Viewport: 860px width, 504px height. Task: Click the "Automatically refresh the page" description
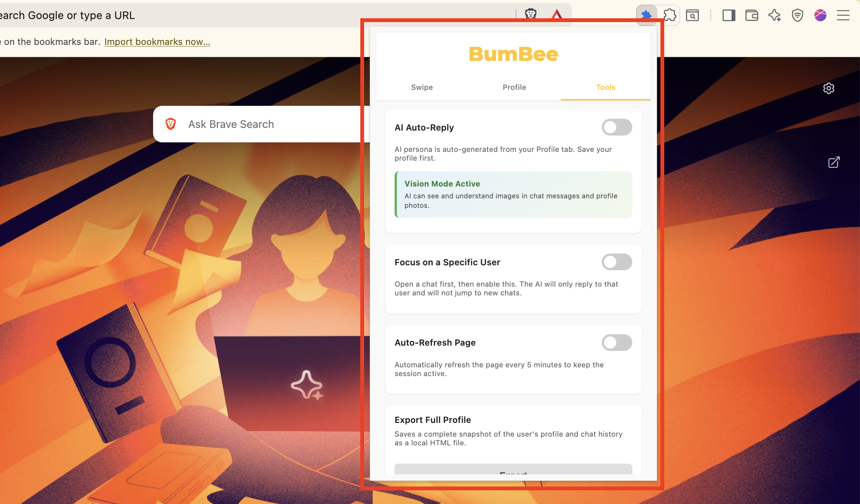click(499, 369)
